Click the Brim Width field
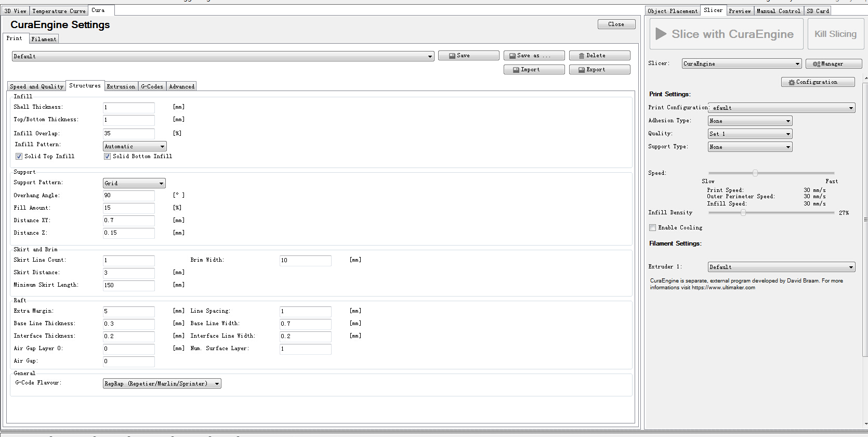 [x=305, y=261]
